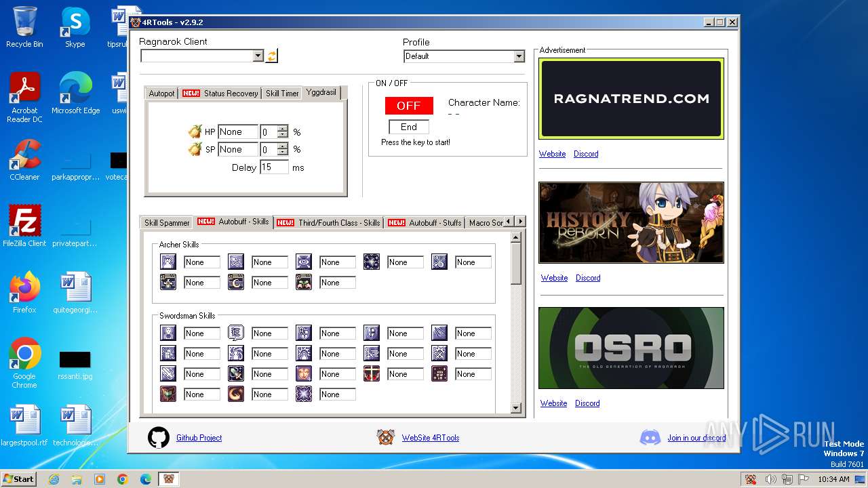Click the orange refresh client list icon
The height and width of the screenshot is (488, 868).
[271, 56]
